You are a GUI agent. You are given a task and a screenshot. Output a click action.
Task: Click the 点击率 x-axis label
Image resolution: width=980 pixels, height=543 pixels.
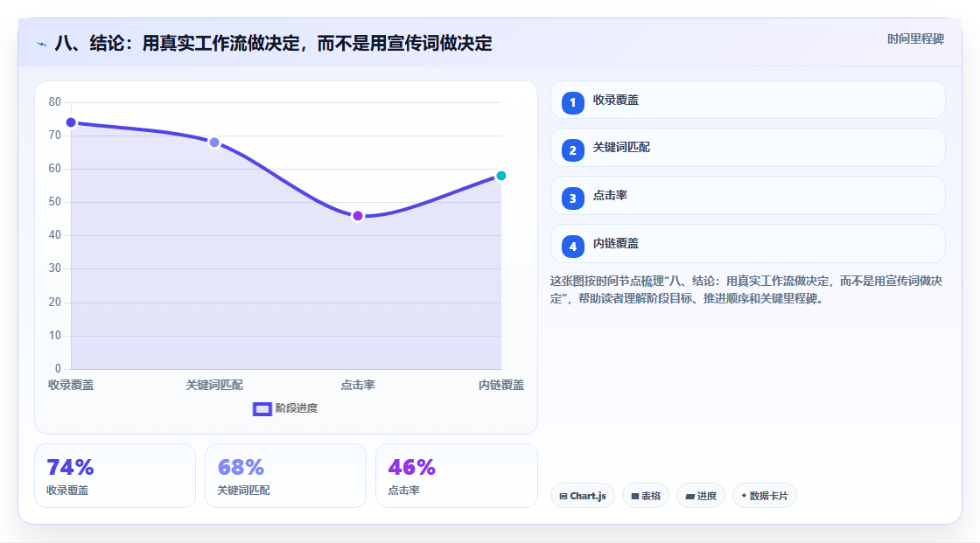point(358,385)
